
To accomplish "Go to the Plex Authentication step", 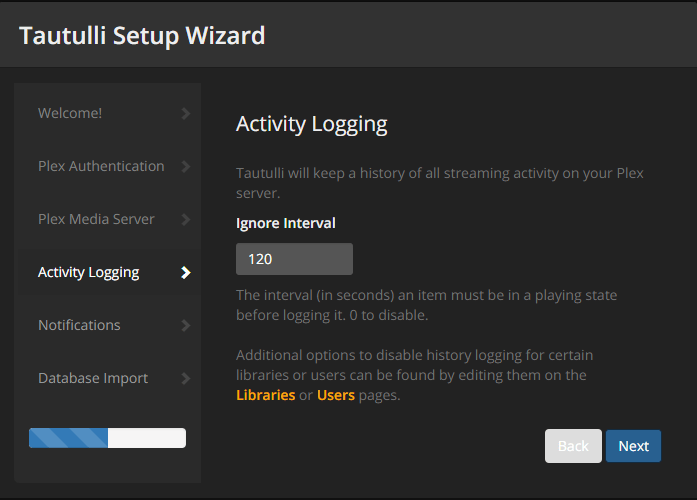I will 101,167.
